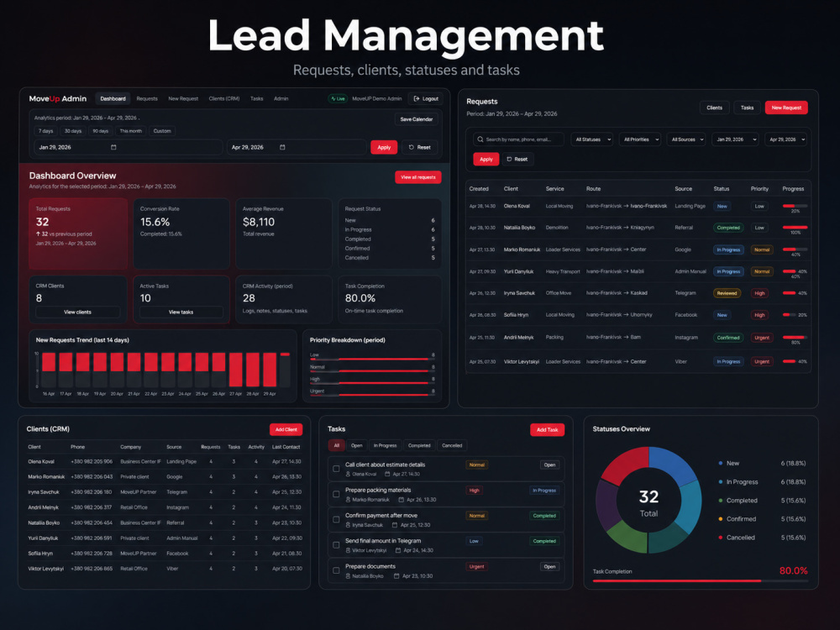Open the Jan 29, 2026 dropdown in Requests filters
This screenshot has width=840, height=630.
[x=736, y=139]
